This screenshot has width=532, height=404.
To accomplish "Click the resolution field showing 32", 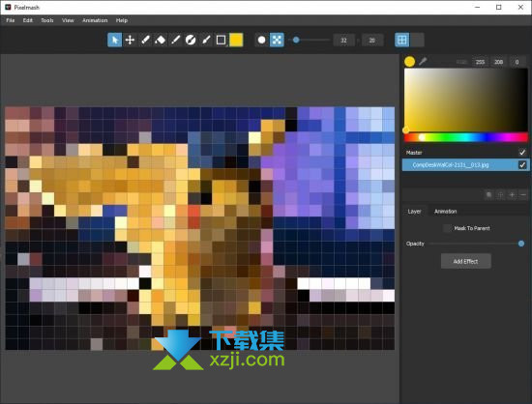I will point(343,41).
